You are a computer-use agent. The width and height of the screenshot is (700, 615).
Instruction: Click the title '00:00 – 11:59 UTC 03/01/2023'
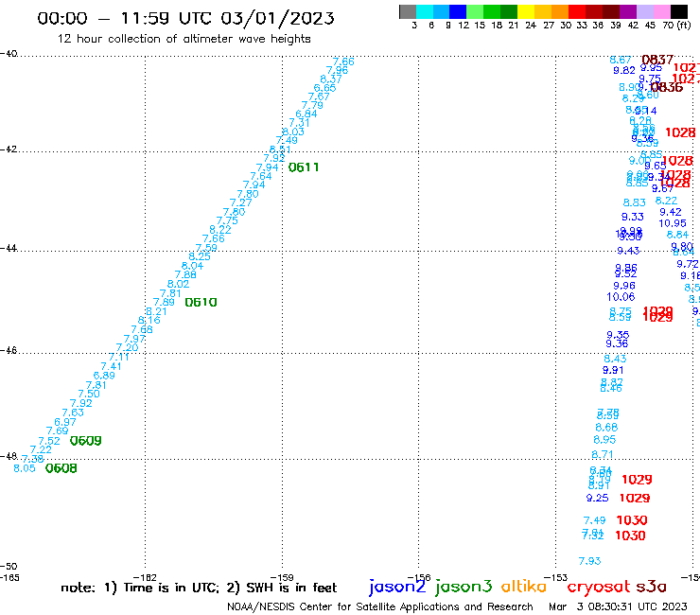pos(185,18)
